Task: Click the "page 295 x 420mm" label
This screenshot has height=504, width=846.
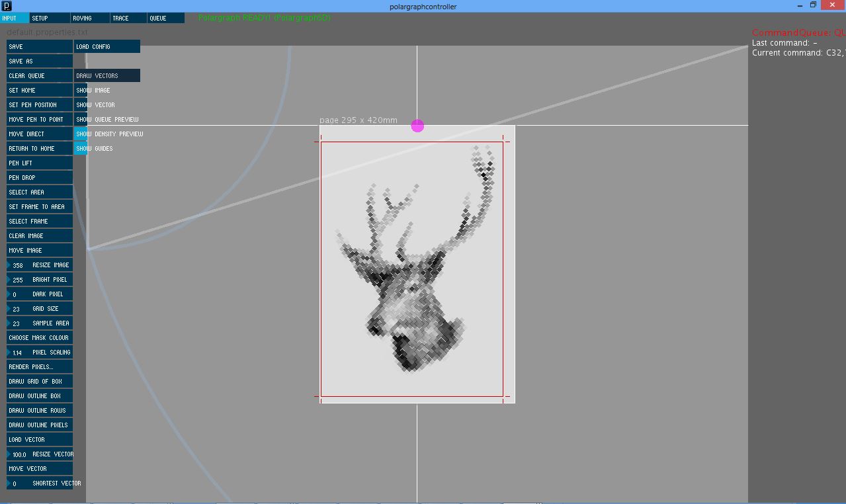Action: click(359, 120)
